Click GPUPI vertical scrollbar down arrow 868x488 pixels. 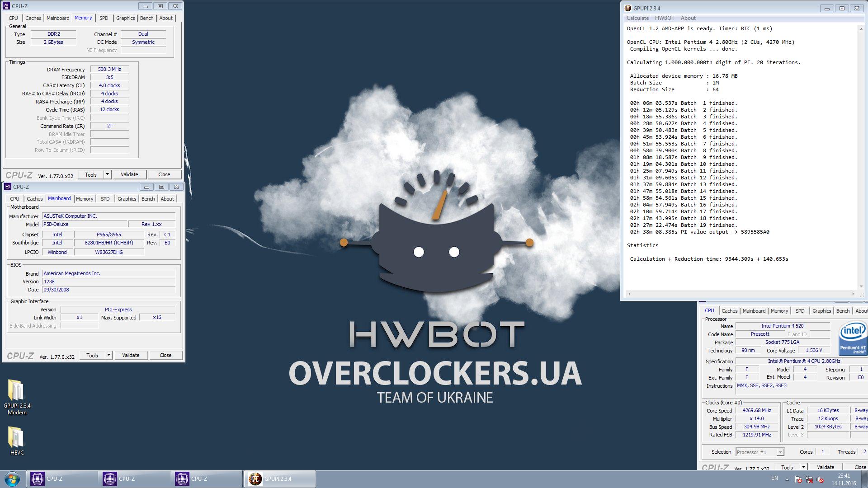tap(861, 286)
